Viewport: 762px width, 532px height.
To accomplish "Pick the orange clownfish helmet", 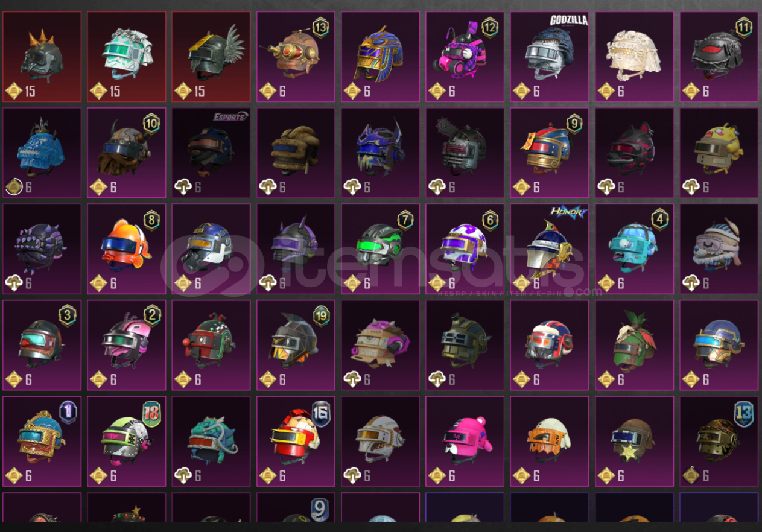I will [127, 249].
